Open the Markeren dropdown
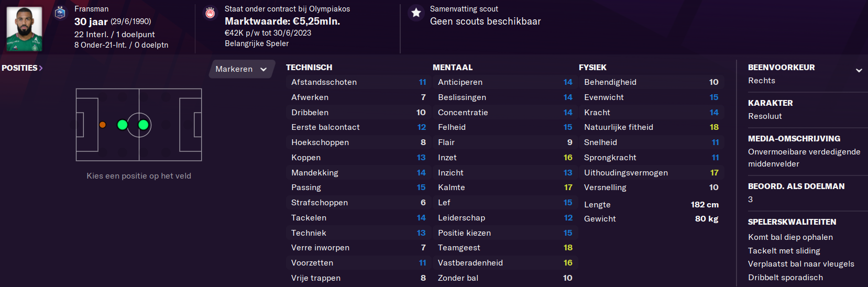Screen dimensions: 868x287 pyautogui.click(x=241, y=69)
